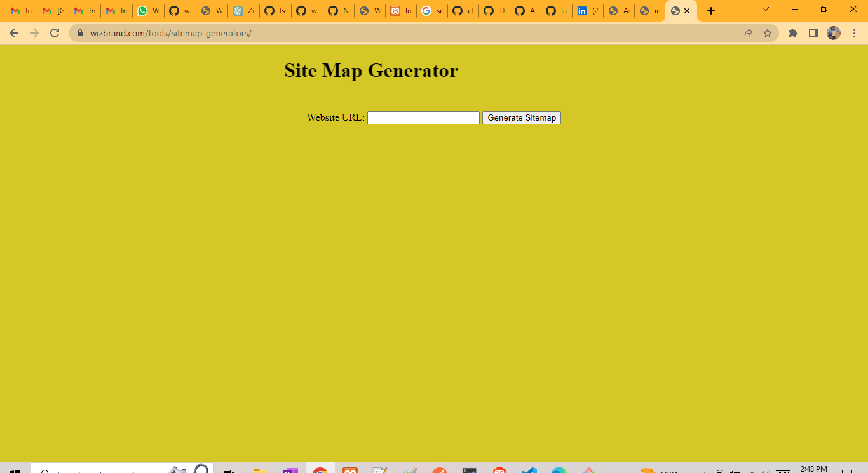Click the share icon in the address bar
868x473 pixels.
tap(747, 33)
